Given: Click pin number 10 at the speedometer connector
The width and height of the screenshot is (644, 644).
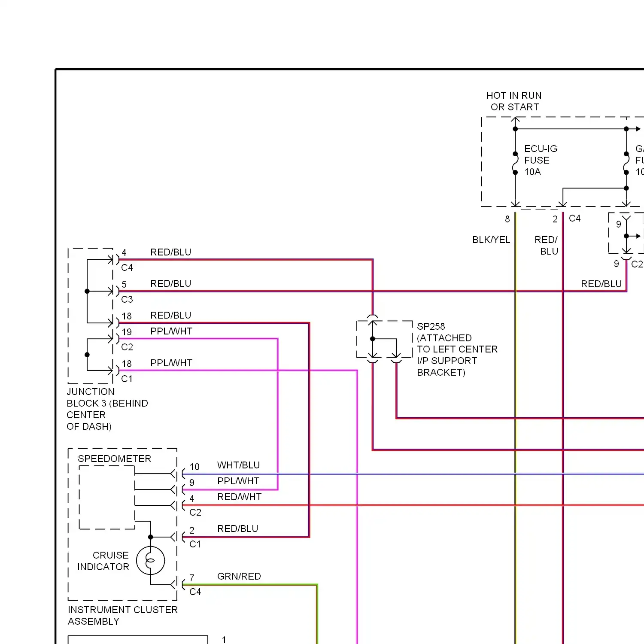Looking at the screenshot, I should (x=194, y=467).
